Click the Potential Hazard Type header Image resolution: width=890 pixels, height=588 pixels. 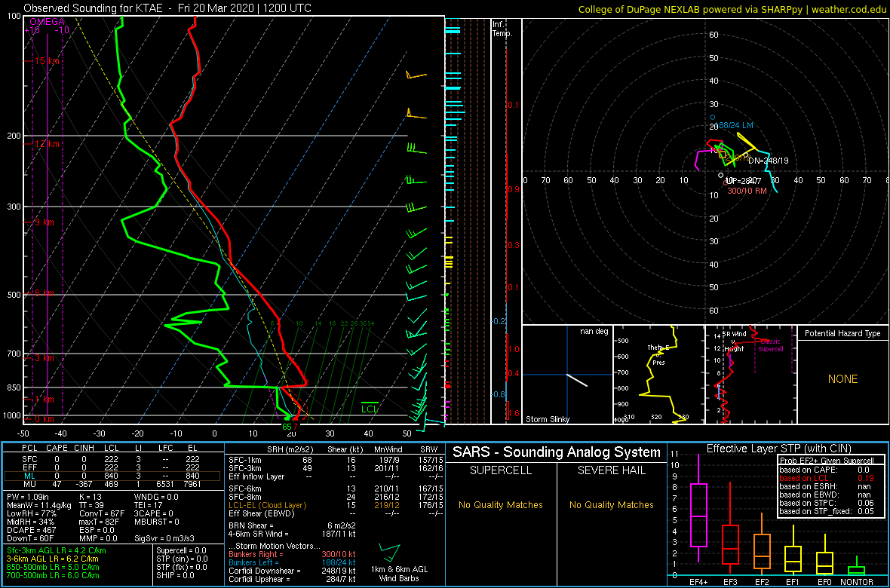842,334
